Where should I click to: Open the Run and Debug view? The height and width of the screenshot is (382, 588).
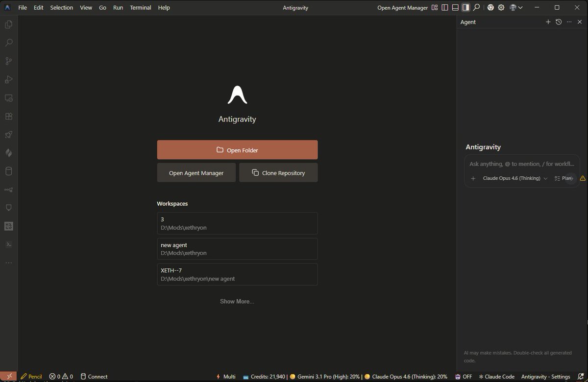click(x=8, y=79)
